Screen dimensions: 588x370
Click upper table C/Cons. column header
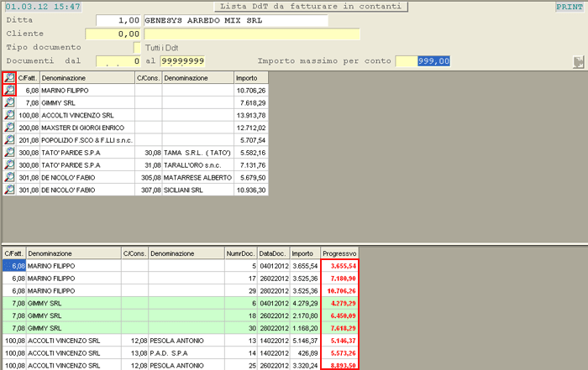click(x=149, y=78)
